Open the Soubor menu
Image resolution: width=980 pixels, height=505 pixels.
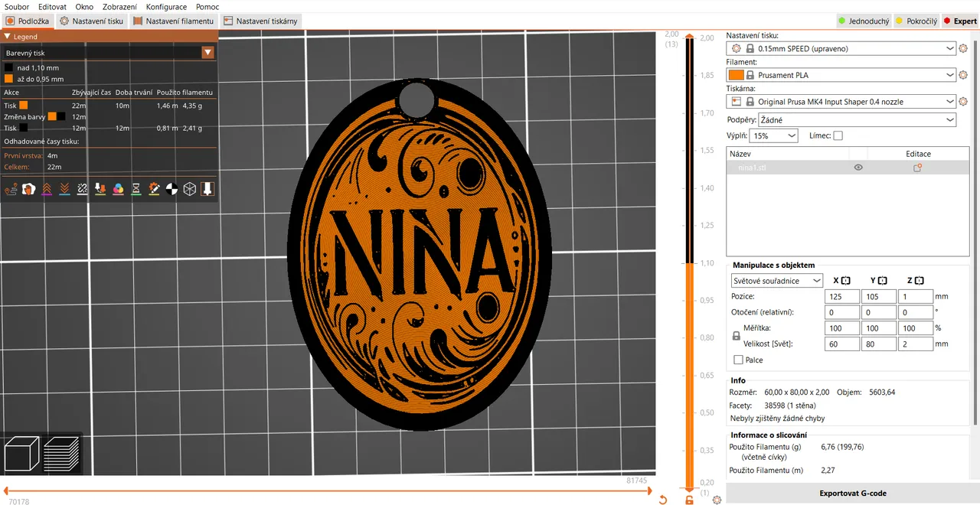(x=17, y=7)
